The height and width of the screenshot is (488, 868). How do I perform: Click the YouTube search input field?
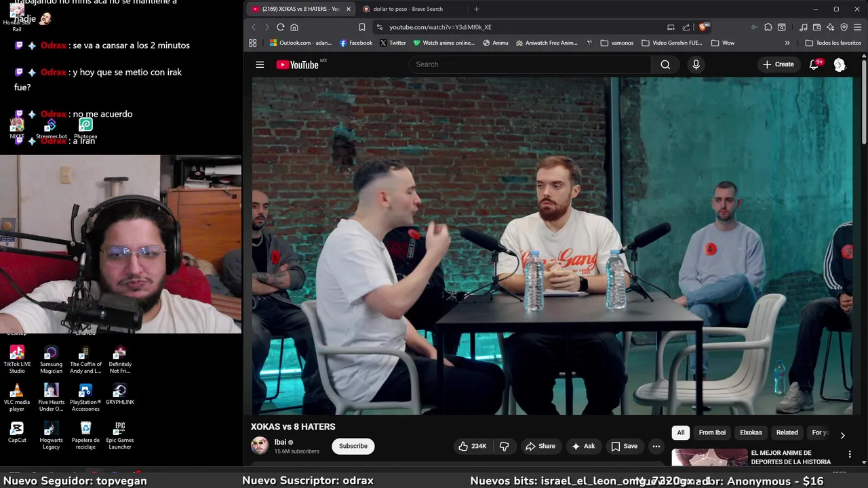(x=530, y=64)
